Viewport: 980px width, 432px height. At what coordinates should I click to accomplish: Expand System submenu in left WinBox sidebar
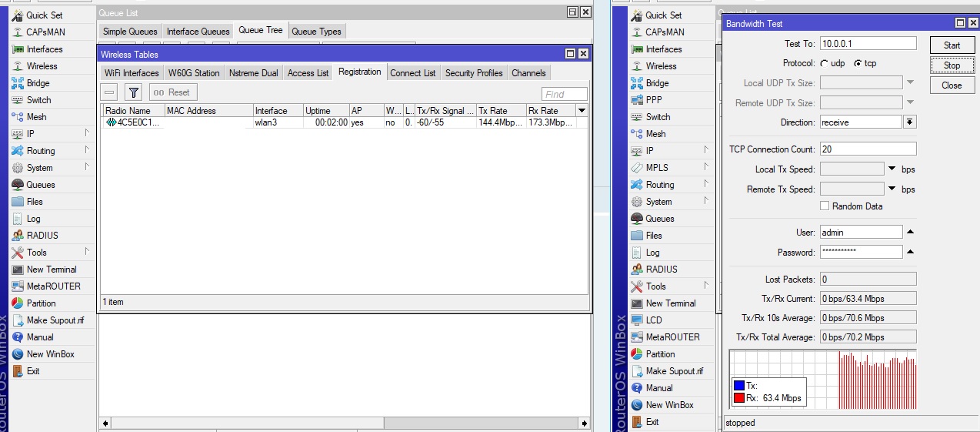coord(86,168)
